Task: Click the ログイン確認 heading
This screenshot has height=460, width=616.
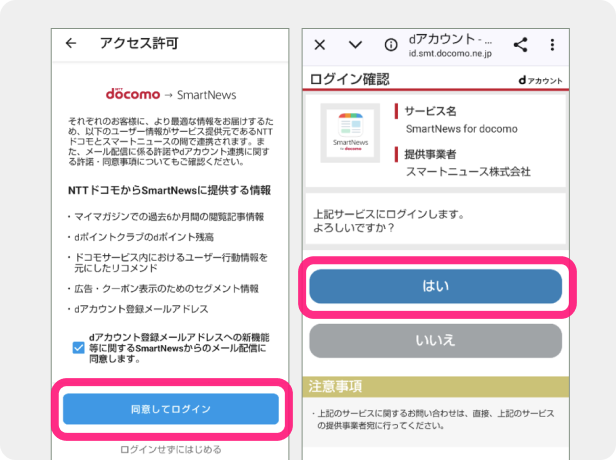Action: pyautogui.click(x=350, y=79)
